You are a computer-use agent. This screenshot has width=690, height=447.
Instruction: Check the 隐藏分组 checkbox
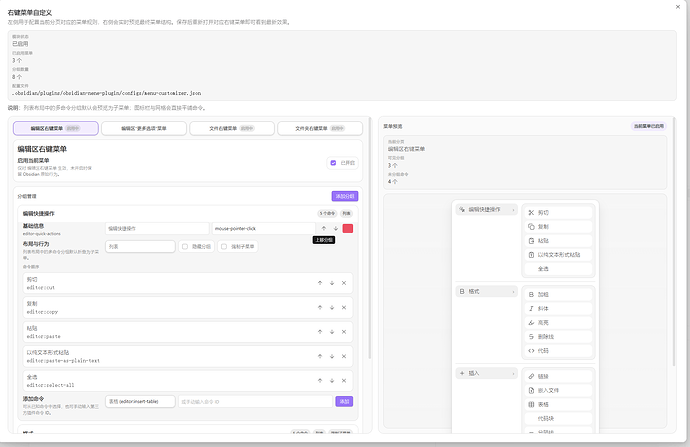pos(185,246)
